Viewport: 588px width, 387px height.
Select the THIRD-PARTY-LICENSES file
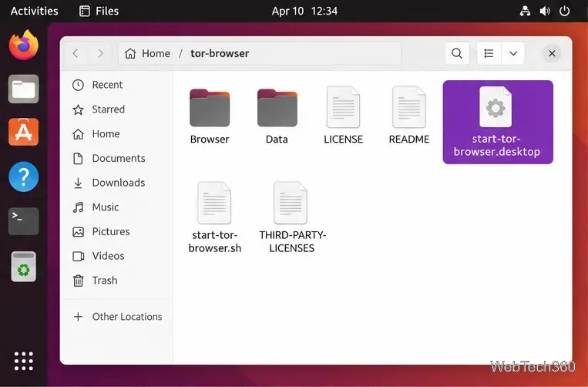tap(292, 217)
